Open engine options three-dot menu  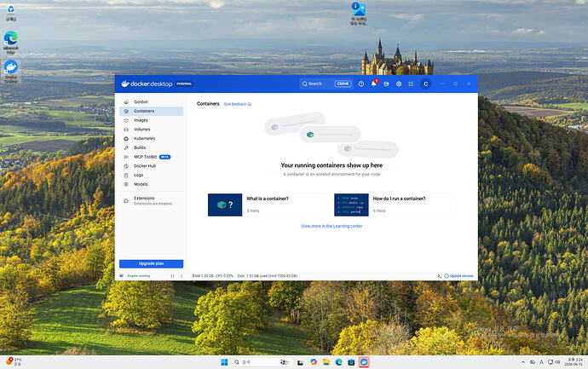point(182,276)
